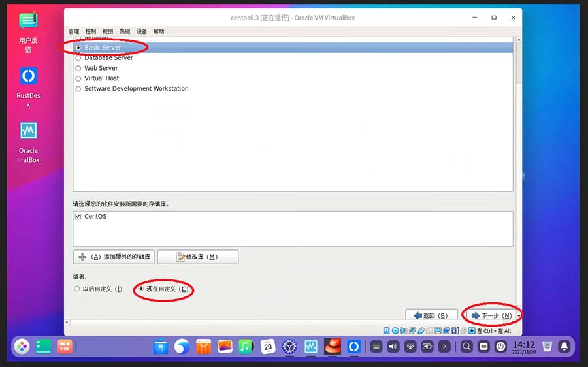Viewport: 588px width, 367px height.
Task: Toggle the CentOS repository checkbox
Action: point(78,217)
